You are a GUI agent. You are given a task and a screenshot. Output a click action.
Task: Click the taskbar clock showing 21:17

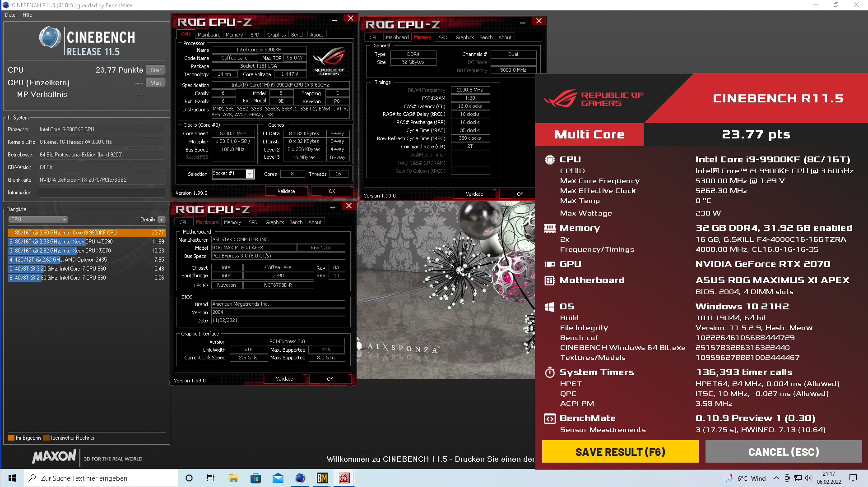coord(829,478)
